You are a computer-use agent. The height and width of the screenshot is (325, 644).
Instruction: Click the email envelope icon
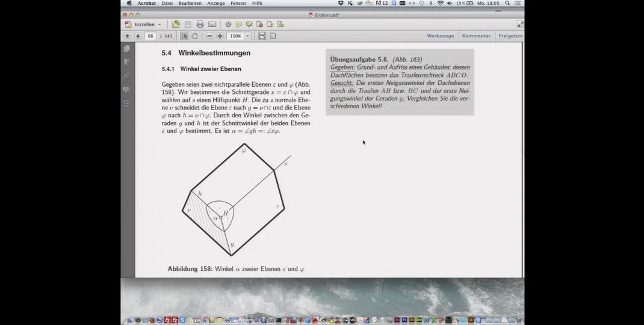click(x=212, y=25)
